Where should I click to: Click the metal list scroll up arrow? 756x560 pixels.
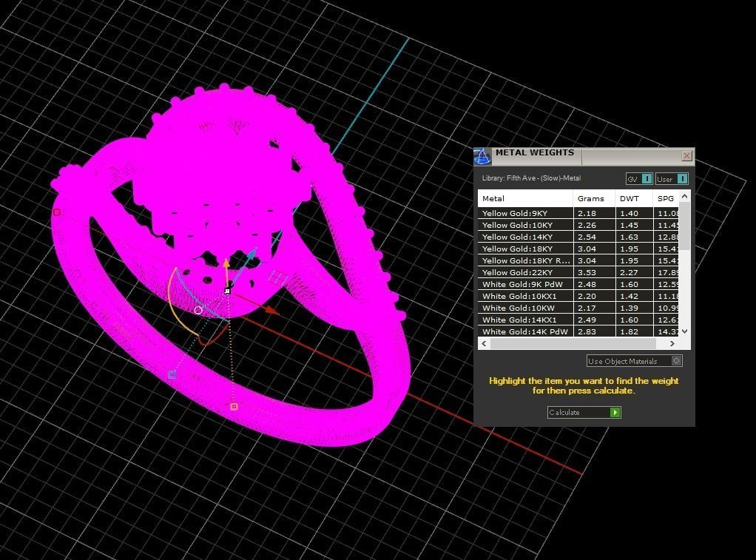tap(685, 196)
